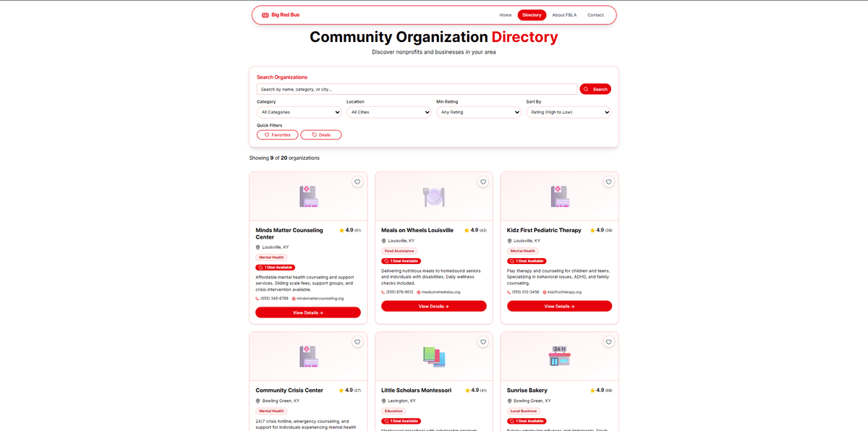868x431 pixels.
Task: Open the About FBLA menu item
Action: tap(563, 14)
